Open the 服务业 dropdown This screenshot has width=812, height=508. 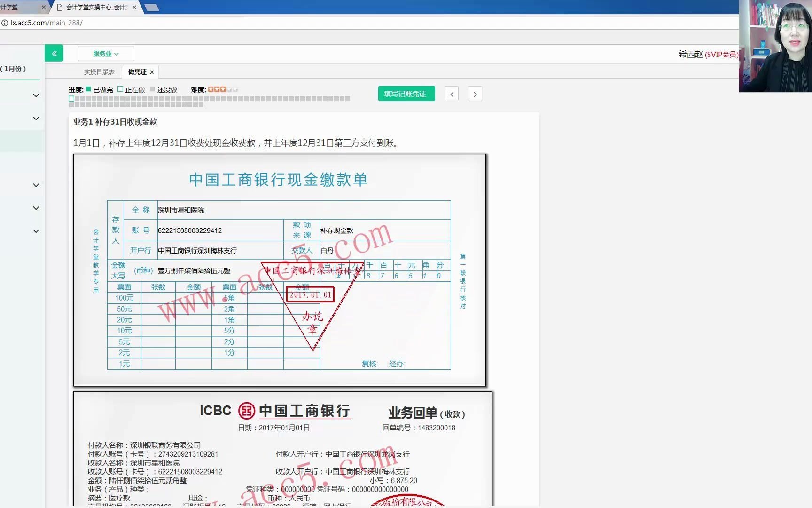click(x=105, y=53)
